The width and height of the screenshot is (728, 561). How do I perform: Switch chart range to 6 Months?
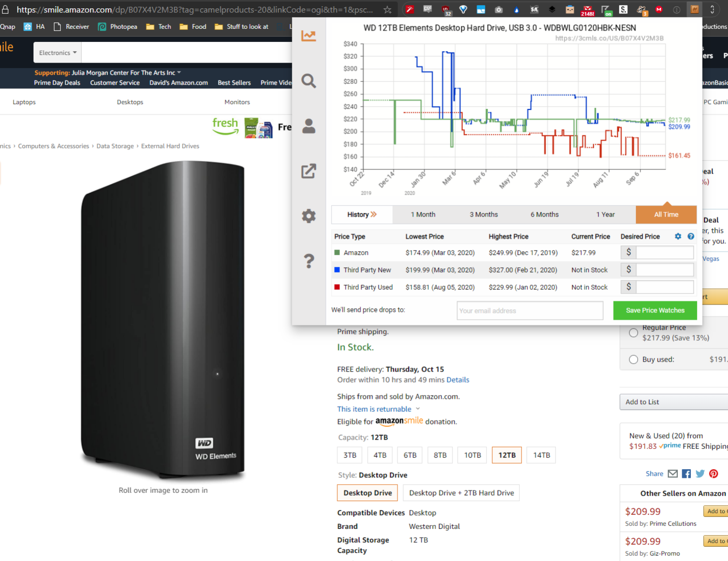(545, 214)
